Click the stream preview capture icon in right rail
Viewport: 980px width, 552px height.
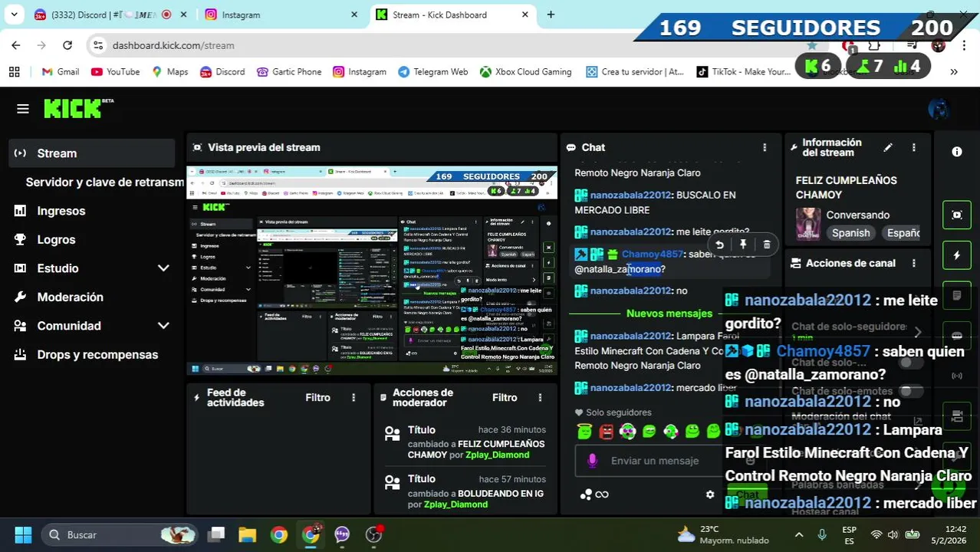[x=957, y=215]
